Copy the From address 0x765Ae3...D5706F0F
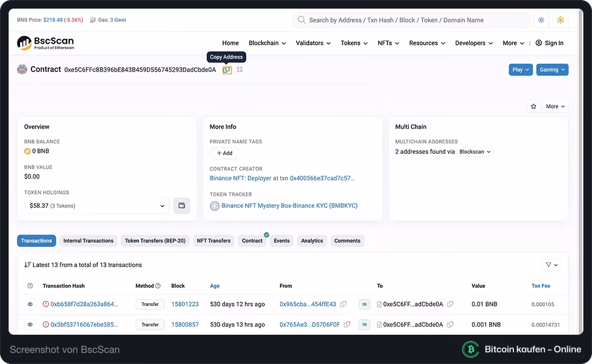592x364 pixels. (347, 324)
